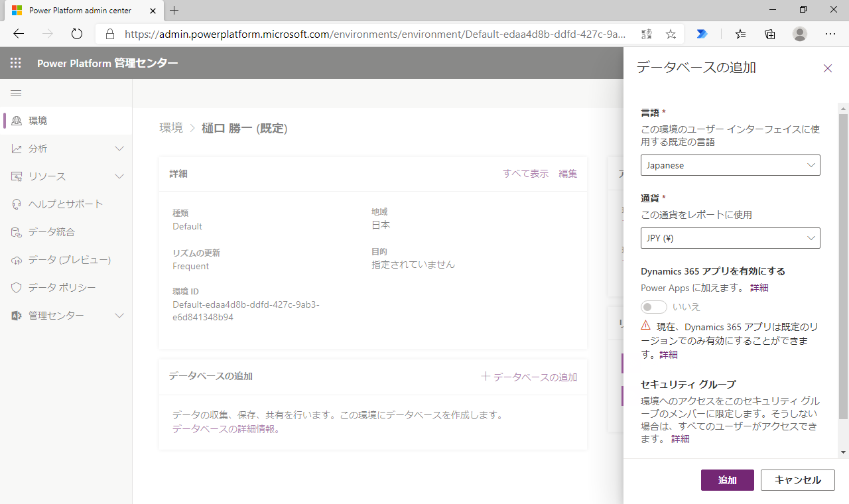
Task: Click the panel's vertical scrollbar
Action: [844, 267]
